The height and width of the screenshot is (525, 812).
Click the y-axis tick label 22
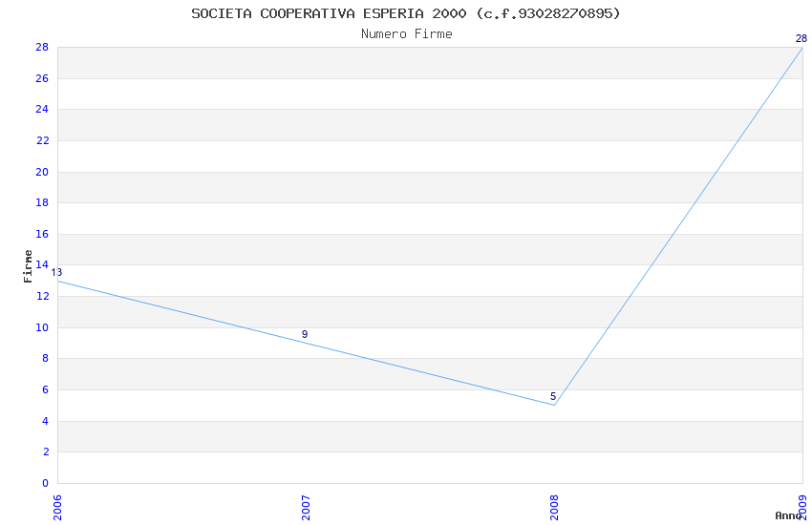pos(42,140)
